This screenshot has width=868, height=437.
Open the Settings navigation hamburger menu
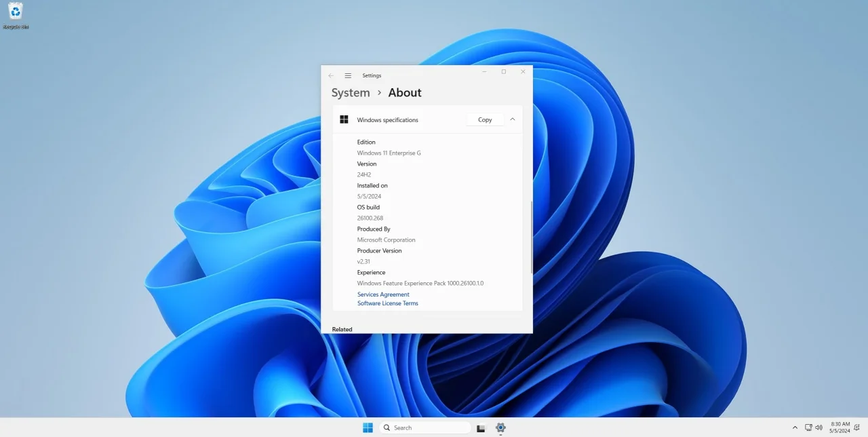coord(348,75)
